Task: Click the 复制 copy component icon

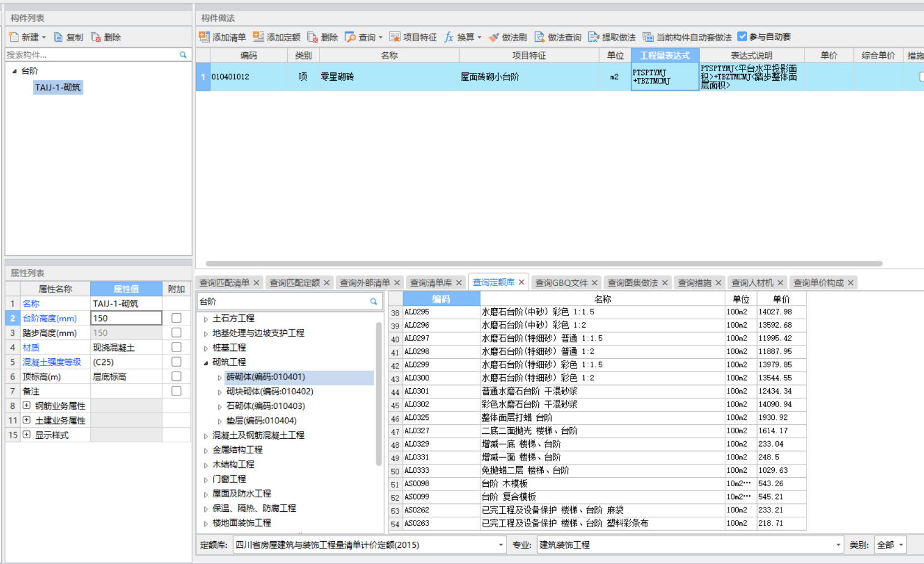Action: (58, 37)
